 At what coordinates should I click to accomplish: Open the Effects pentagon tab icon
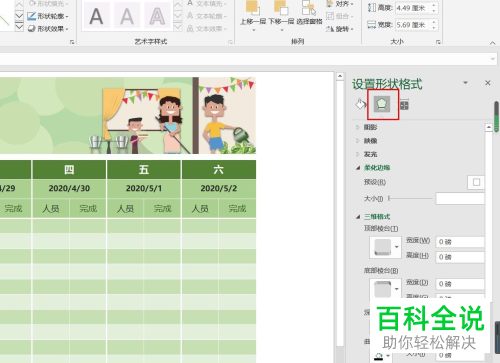coord(382,104)
